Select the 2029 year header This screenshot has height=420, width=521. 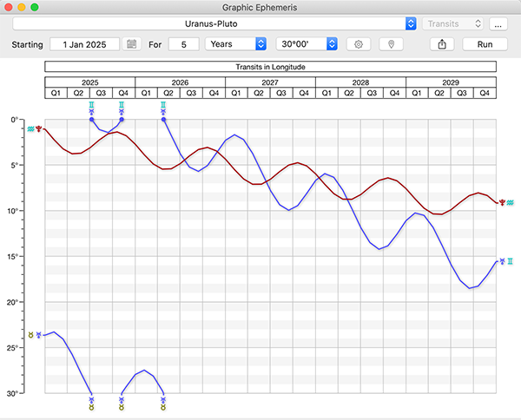click(451, 82)
